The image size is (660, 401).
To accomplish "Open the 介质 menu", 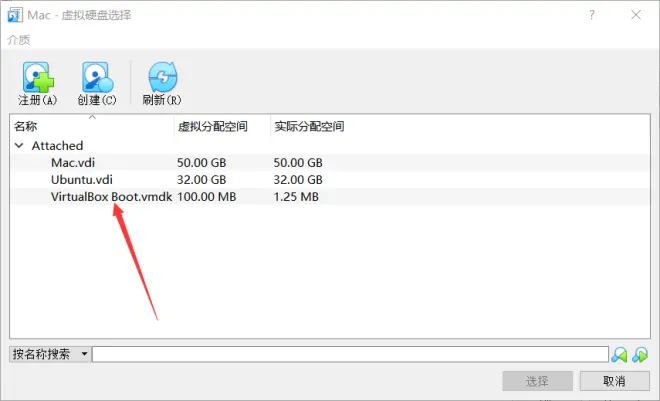I will pyautogui.click(x=19, y=40).
